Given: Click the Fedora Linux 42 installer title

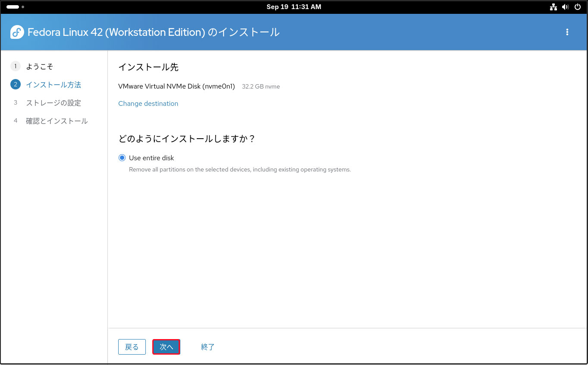Looking at the screenshot, I should pos(154,32).
